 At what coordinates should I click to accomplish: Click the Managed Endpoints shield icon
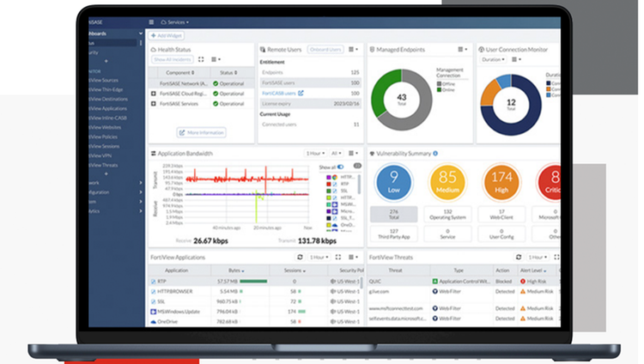[372, 49]
